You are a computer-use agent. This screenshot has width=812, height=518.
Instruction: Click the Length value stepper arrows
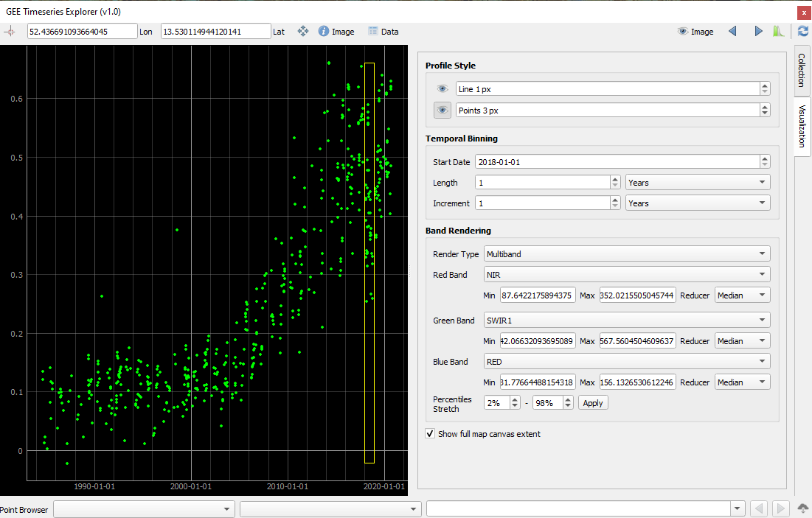pos(615,183)
